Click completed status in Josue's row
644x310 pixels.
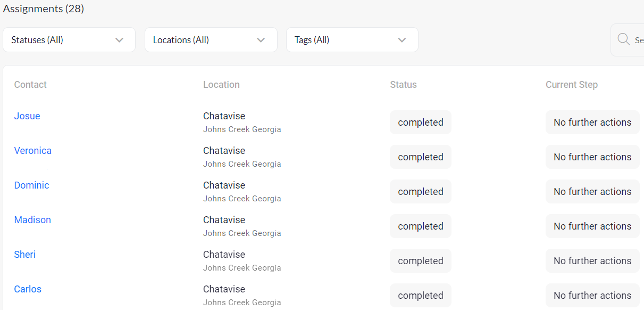point(421,123)
